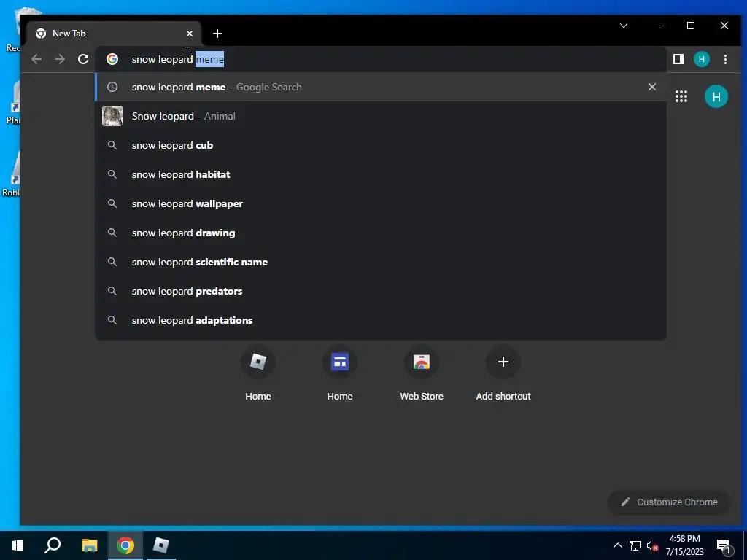Open the network status tray icon
The width and height of the screenshot is (747, 560).
[635, 545]
